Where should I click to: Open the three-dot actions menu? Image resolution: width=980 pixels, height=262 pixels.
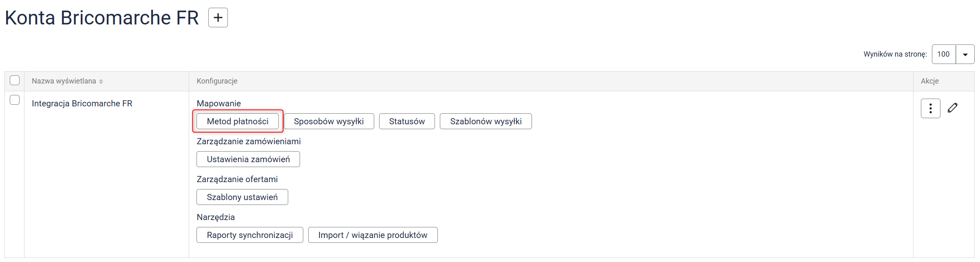930,108
